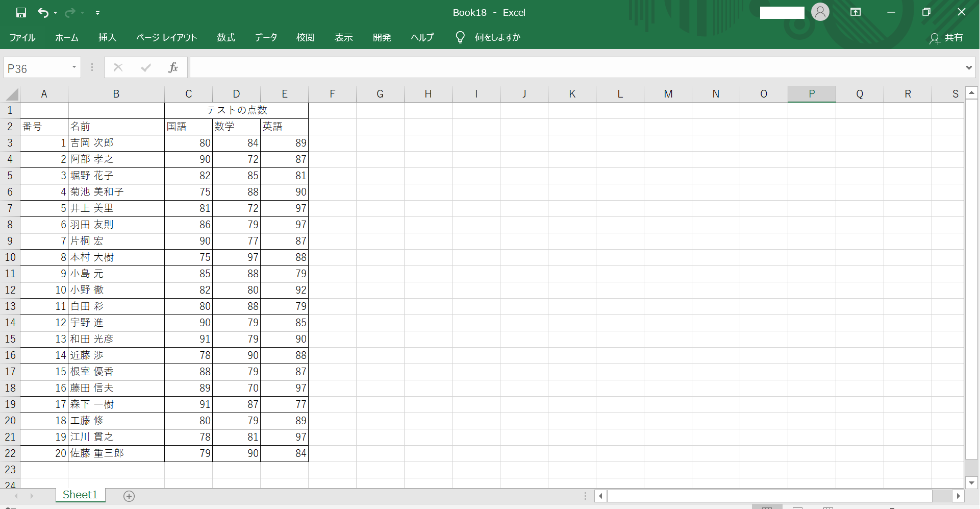Open the 挿入 ribbon tab

107,37
